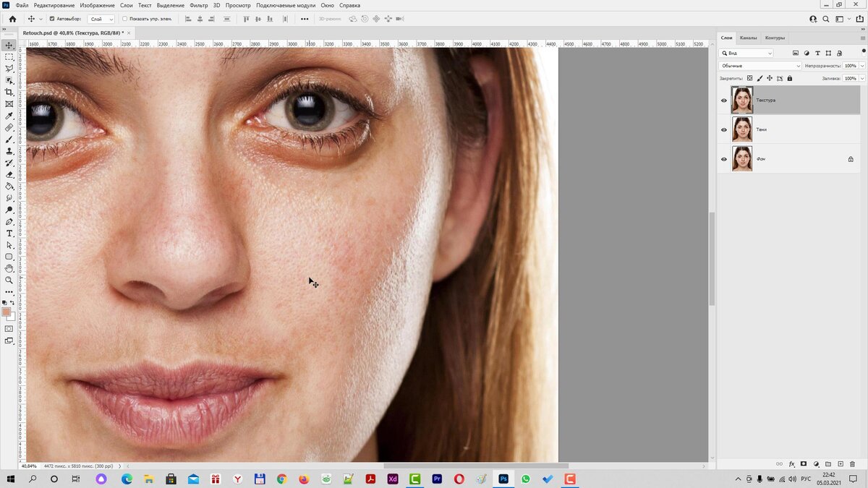This screenshot has height=488, width=868.
Task: Hide the Текстура layer
Action: pyautogui.click(x=723, y=100)
